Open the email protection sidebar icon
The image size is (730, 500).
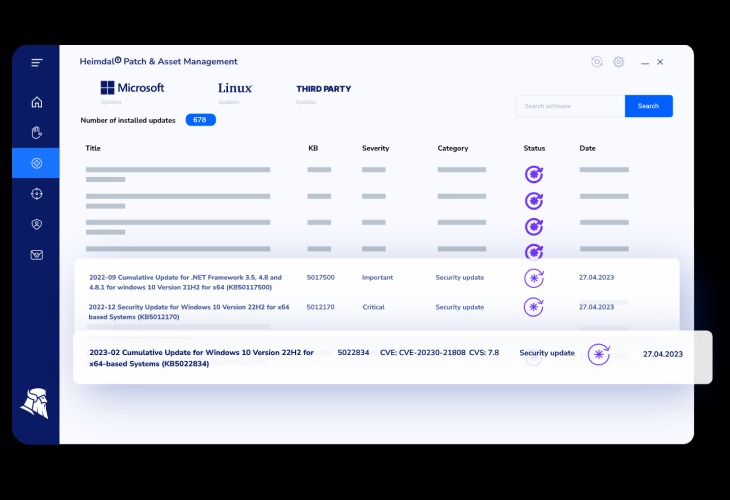pyautogui.click(x=37, y=255)
